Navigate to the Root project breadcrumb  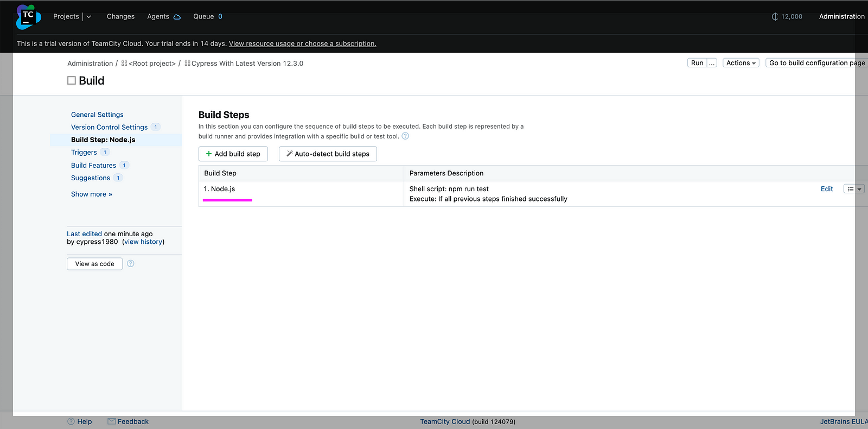(152, 64)
